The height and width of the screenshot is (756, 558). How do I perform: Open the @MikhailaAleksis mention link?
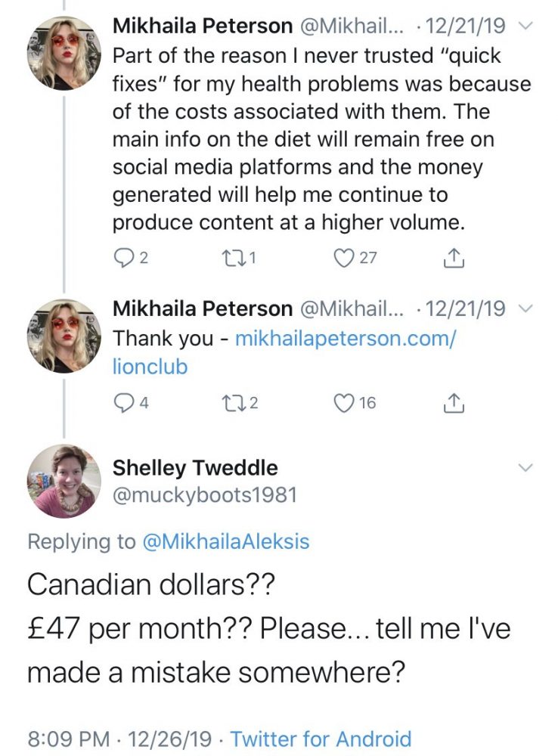pos(226,541)
